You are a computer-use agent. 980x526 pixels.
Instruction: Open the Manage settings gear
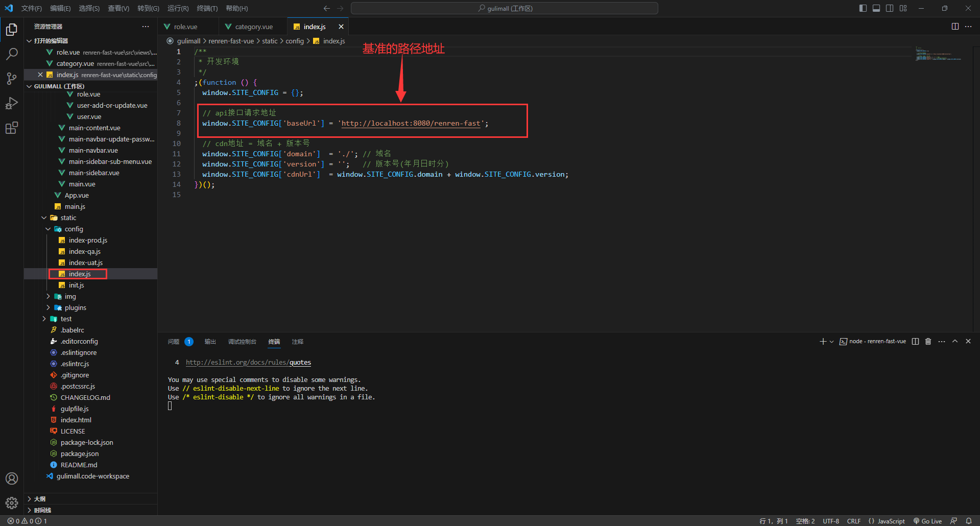(12, 503)
